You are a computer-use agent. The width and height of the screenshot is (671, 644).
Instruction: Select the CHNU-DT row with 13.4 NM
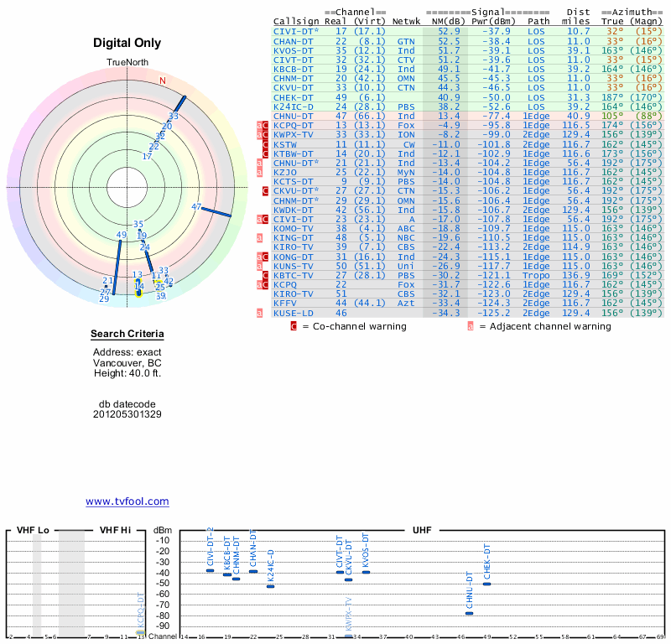click(x=468, y=117)
